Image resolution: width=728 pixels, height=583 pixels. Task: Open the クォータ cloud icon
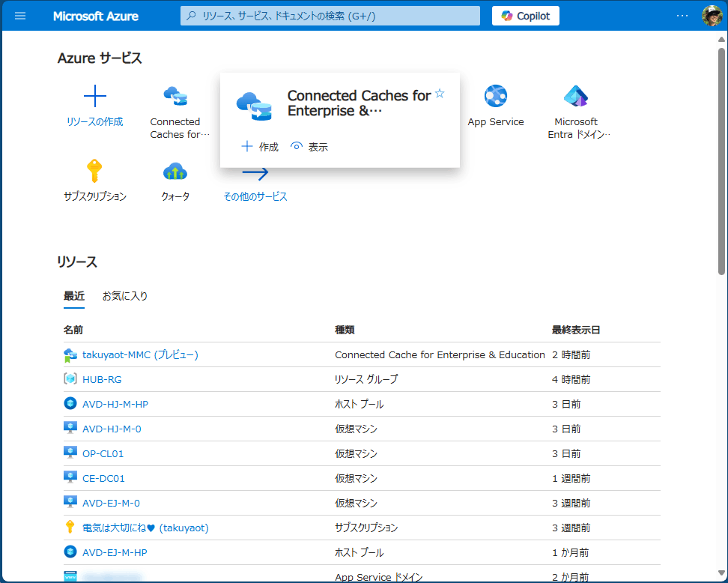175,171
